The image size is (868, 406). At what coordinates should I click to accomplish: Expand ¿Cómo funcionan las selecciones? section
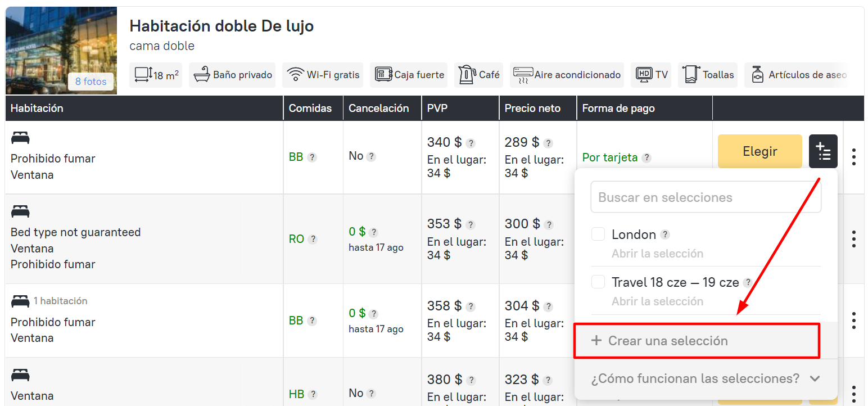706,378
